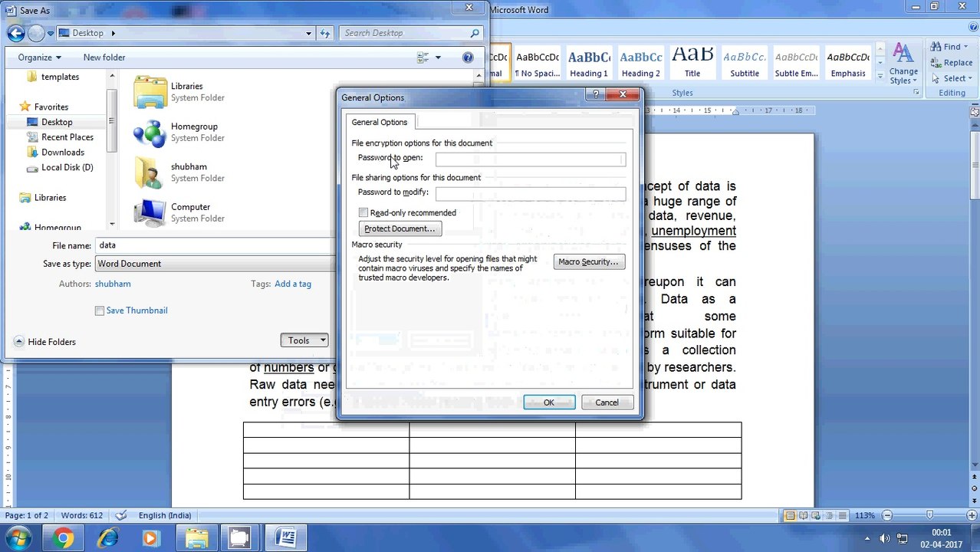The width and height of the screenshot is (980, 552).
Task: Collapse folders with Hide Folders
Action: point(44,342)
